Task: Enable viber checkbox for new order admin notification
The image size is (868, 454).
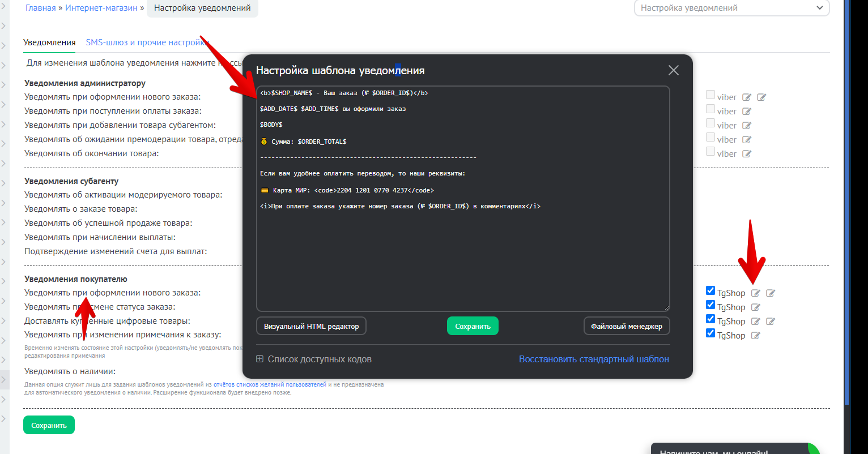Action: [x=710, y=95]
